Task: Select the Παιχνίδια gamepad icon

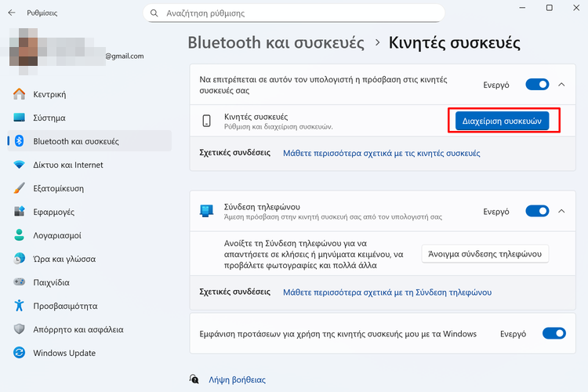Action: coord(19,281)
